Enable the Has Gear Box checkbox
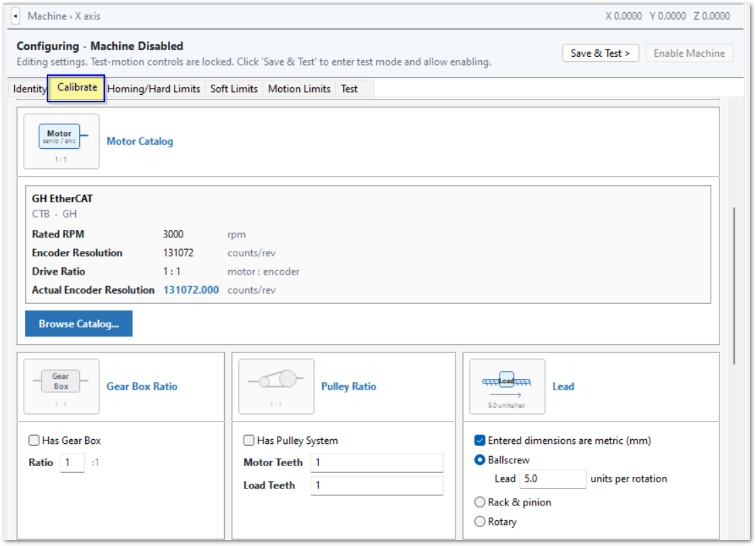The width and height of the screenshot is (756, 546). (x=34, y=440)
